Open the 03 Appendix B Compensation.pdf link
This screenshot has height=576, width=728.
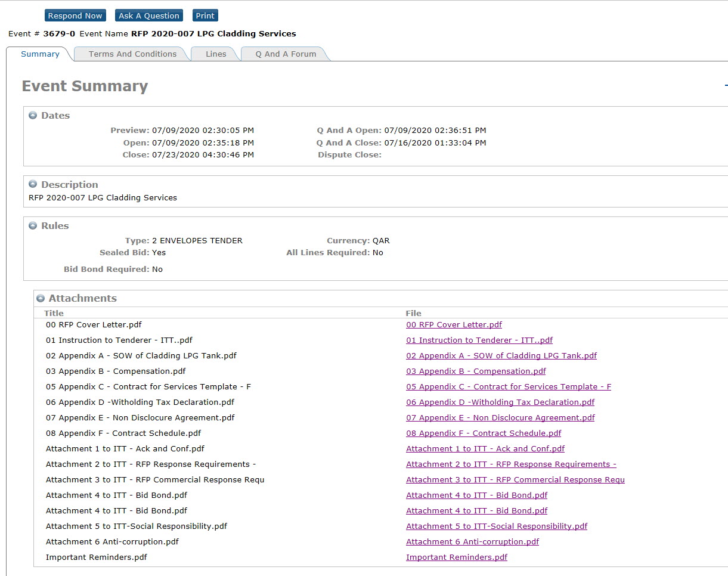476,371
